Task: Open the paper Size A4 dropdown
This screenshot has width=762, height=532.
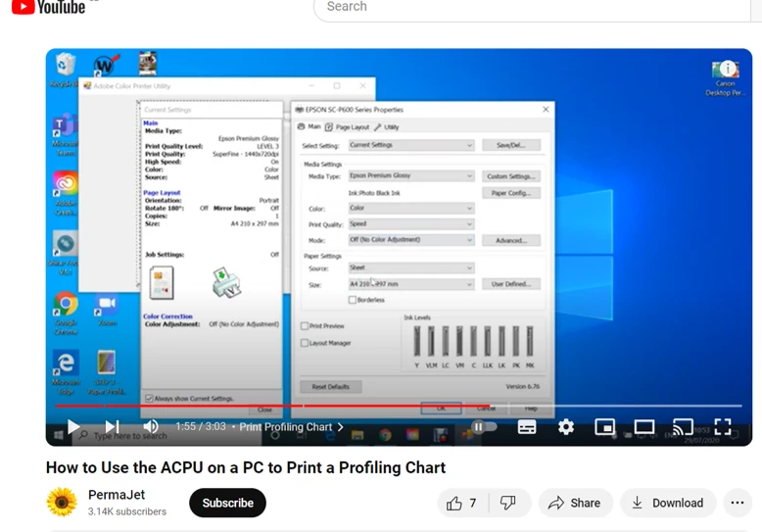Action: click(411, 284)
